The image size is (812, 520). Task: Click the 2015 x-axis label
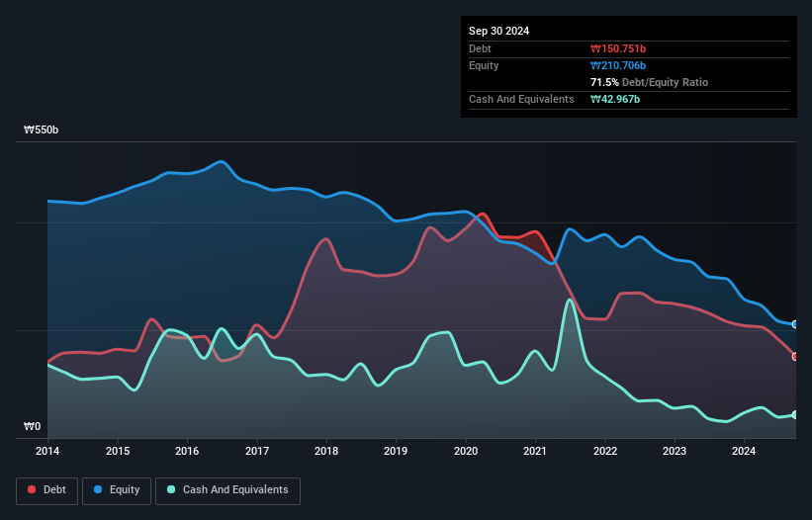tap(118, 451)
